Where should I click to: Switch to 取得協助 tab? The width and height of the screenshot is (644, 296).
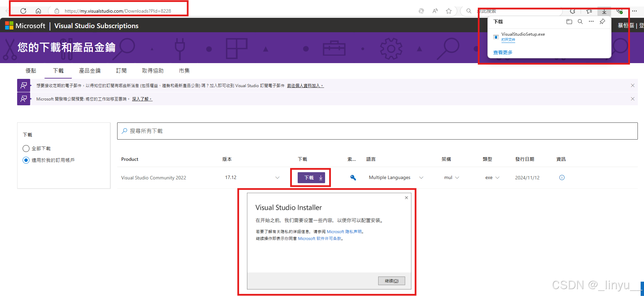tap(153, 71)
